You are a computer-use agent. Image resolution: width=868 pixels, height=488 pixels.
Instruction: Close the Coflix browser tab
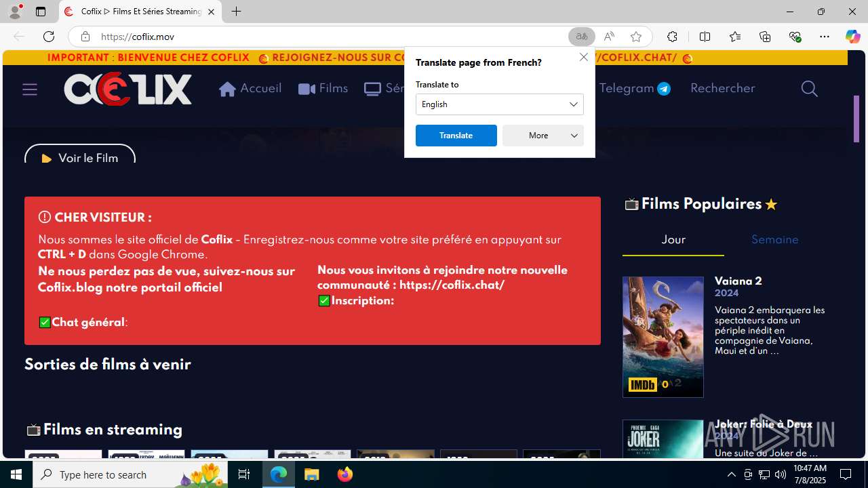pyautogui.click(x=211, y=12)
